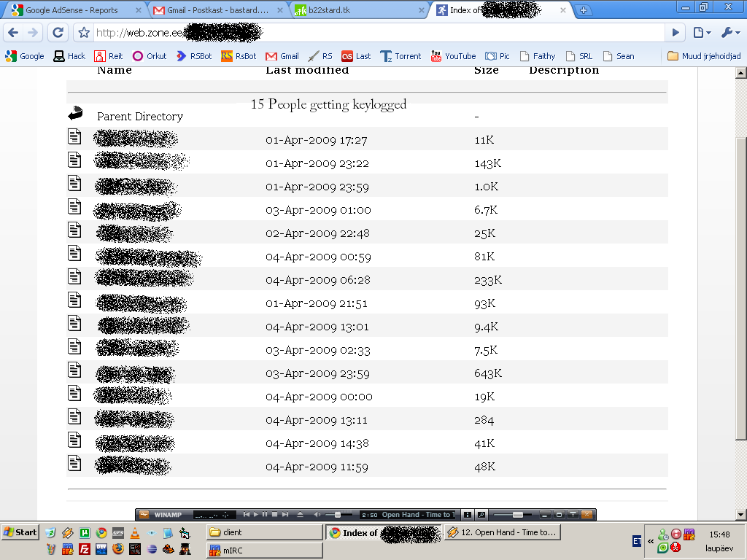Open FileZilla from the quick launch bar
This screenshot has height=560, width=747.
click(x=84, y=548)
